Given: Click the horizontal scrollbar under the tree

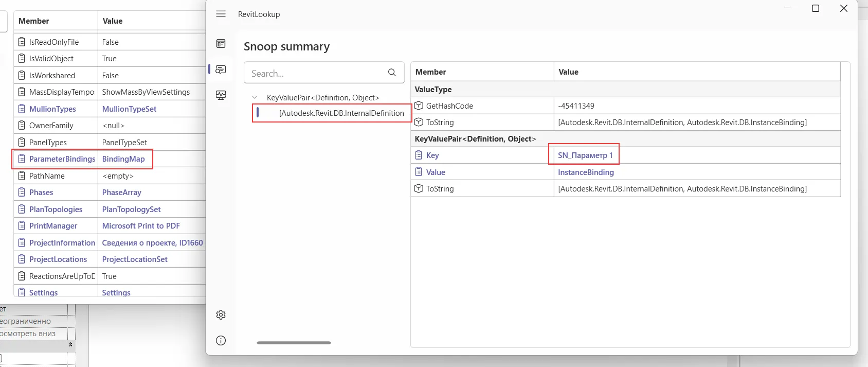Looking at the screenshot, I should (x=294, y=342).
